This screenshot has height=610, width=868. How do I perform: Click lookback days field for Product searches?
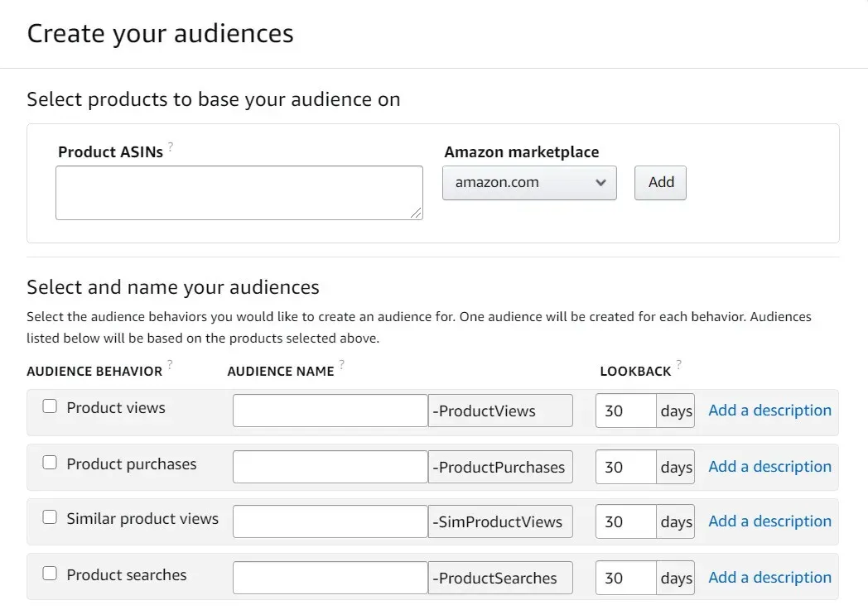(625, 578)
